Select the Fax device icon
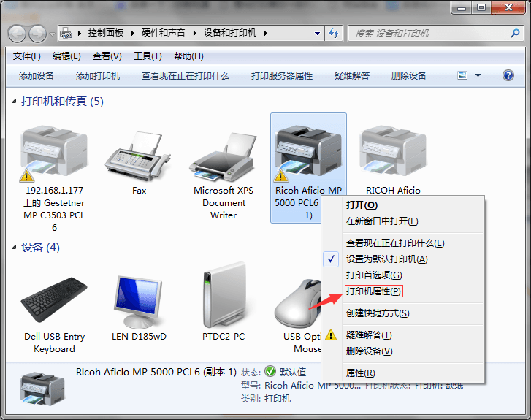Image resolution: width=531 pixels, height=420 pixels. click(139, 155)
